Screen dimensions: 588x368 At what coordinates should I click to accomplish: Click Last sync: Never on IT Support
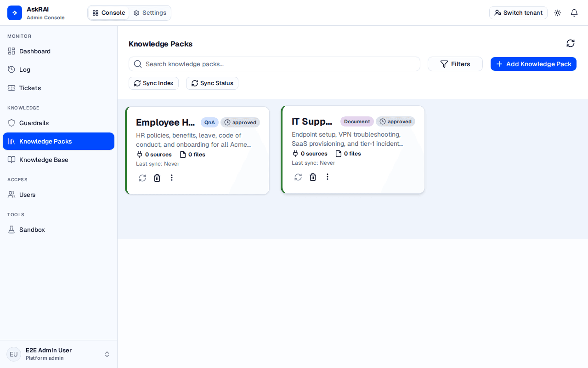point(313,163)
